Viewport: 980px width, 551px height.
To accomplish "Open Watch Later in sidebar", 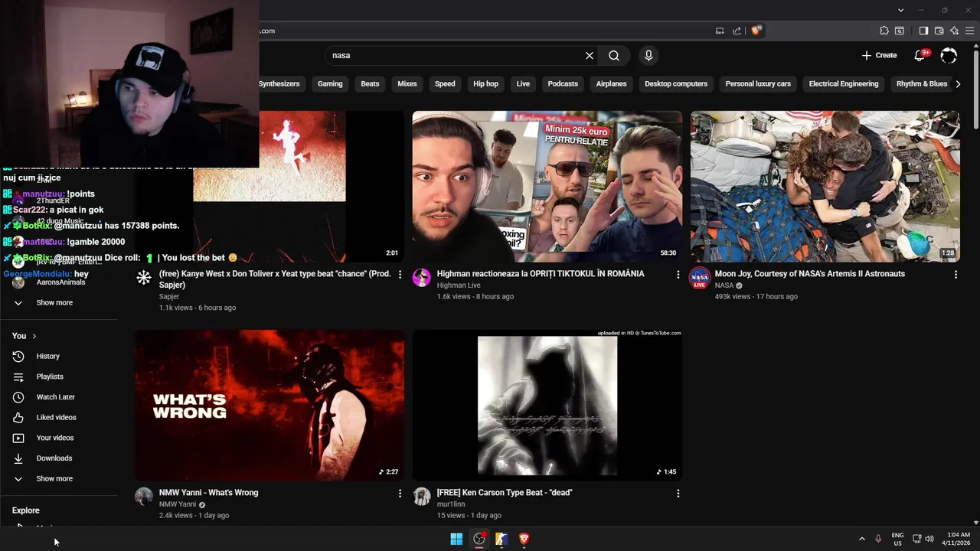I will pyautogui.click(x=55, y=397).
